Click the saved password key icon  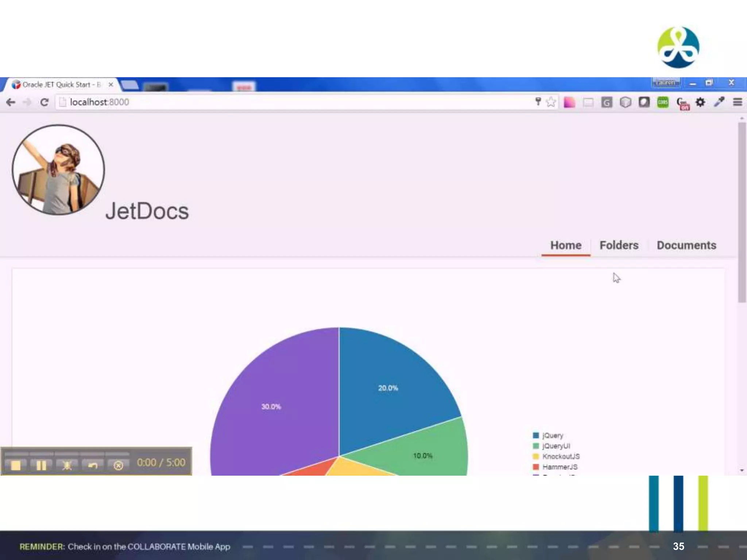pos(538,101)
